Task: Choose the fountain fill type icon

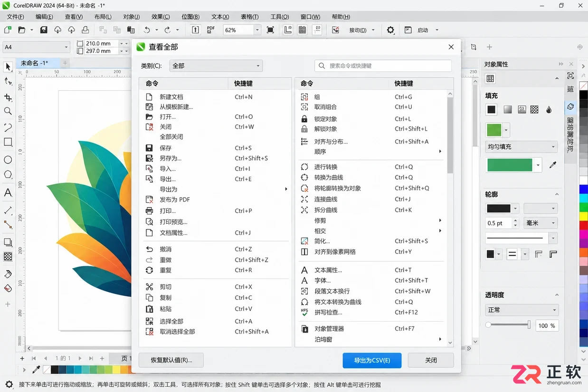Action: pyautogui.click(x=508, y=110)
